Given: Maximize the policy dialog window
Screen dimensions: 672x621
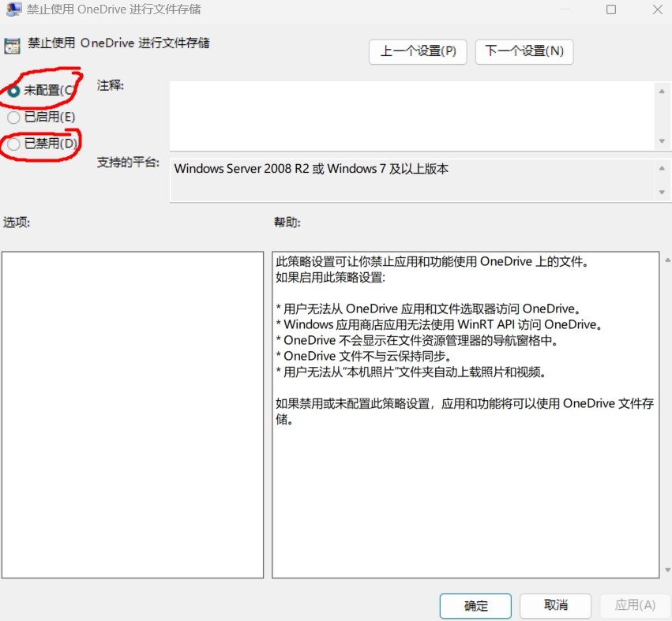Looking at the screenshot, I should tap(611, 9).
